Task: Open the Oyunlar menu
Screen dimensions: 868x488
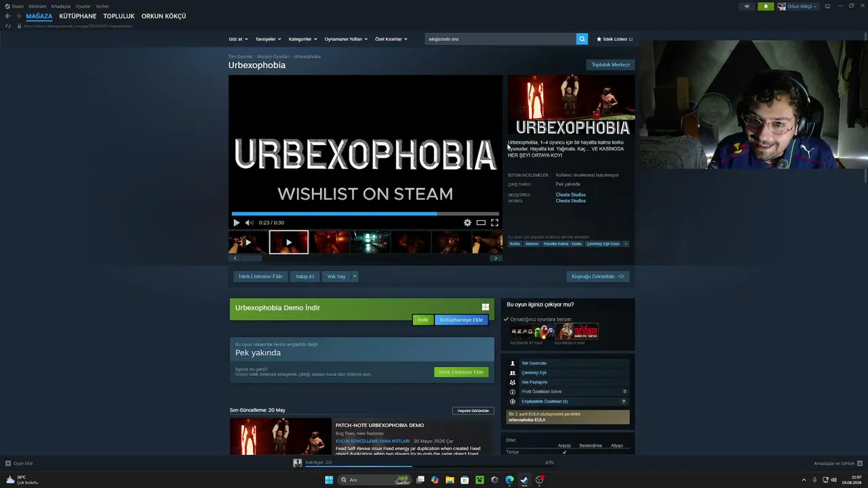Action: [x=83, y=6]
